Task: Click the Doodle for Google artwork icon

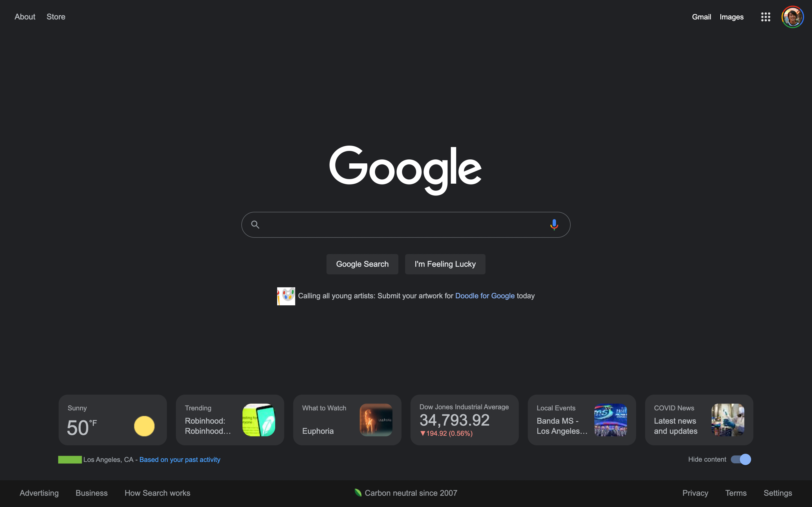Action: [285, 295]
